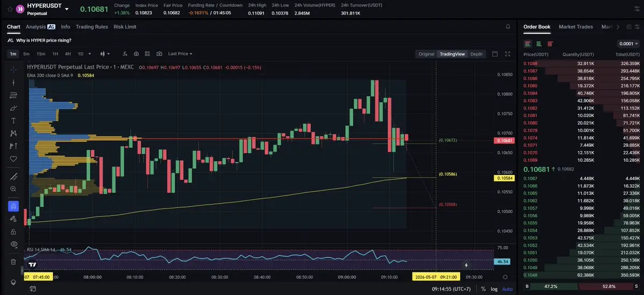Select the trend line drawing tool
The image size is (644, 295).
13,82
